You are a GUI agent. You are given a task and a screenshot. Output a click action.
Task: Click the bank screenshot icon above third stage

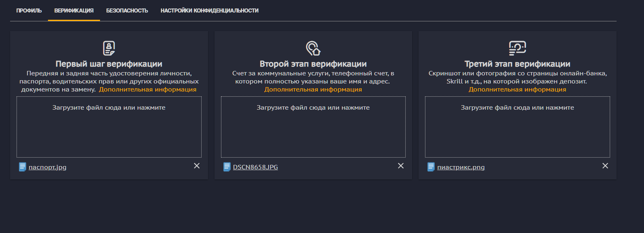(517, 48)
